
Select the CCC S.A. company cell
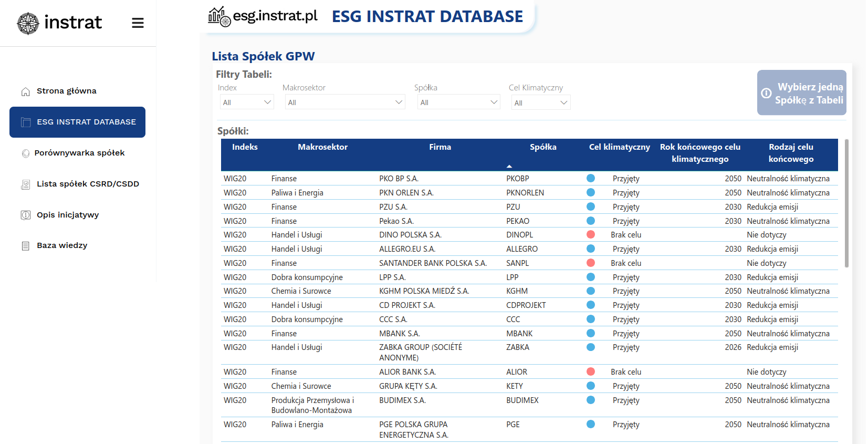point(393,319)
